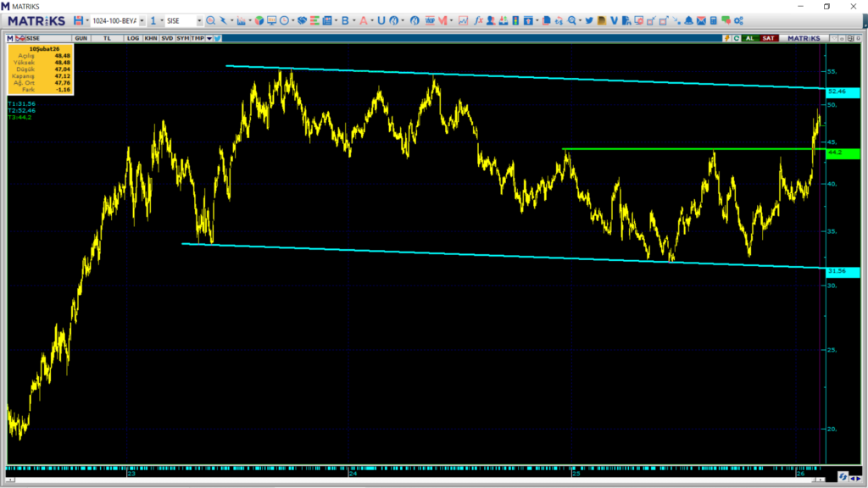
Task: Open the fx formula icon
Action: point(479,19)
